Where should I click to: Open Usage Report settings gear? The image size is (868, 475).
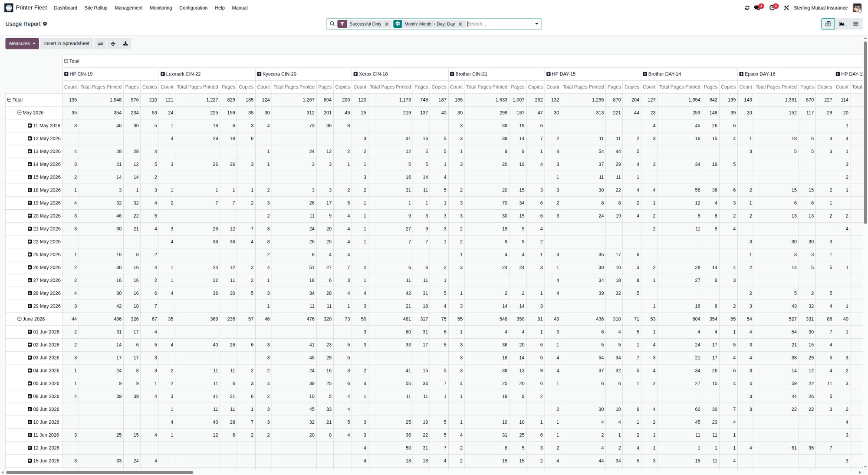point(45,24)
